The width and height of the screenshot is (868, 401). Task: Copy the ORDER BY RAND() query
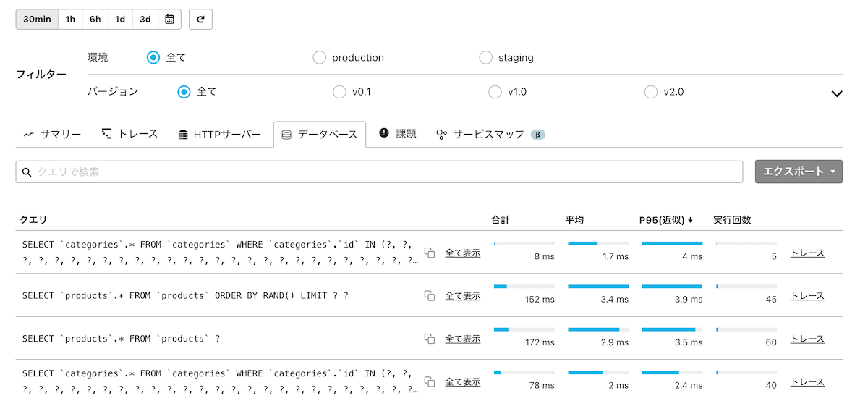tap(430, 296)
